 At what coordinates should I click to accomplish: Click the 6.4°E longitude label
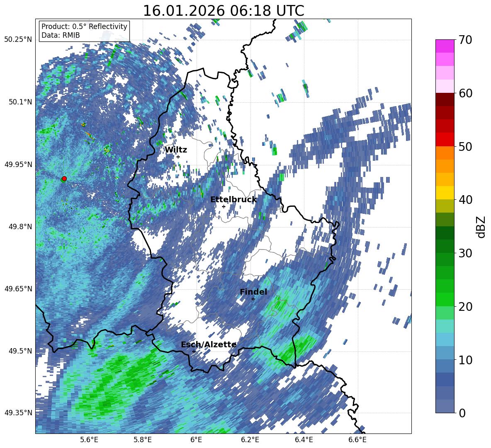click(304, 440)
